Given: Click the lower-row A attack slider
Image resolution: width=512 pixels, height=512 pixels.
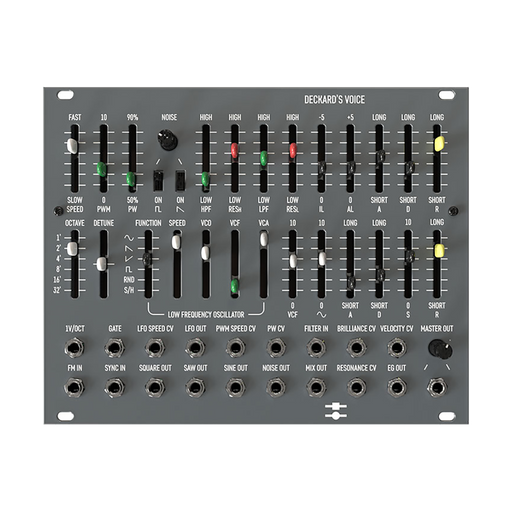Looking at the screenshot, I should point(351,282).
